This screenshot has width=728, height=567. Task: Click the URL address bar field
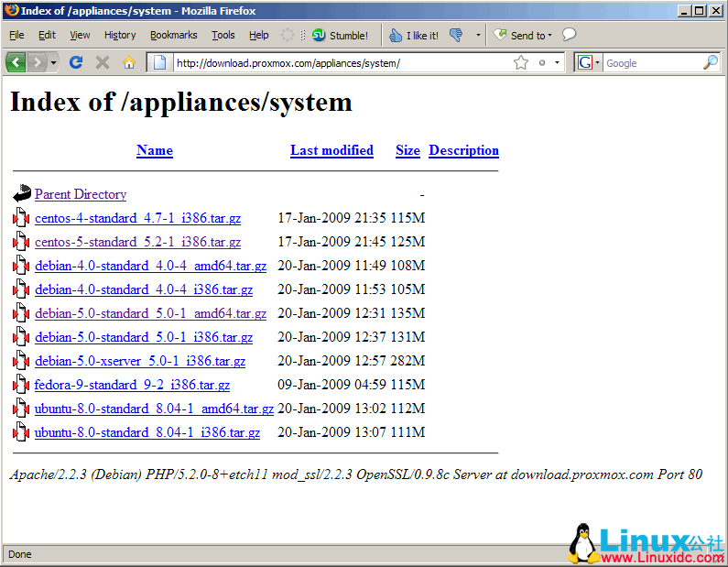tap(339, 62)
